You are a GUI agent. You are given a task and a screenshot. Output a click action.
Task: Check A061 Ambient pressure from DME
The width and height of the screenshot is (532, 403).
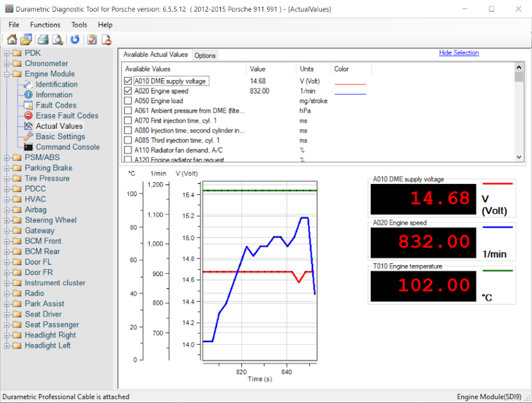128,111
